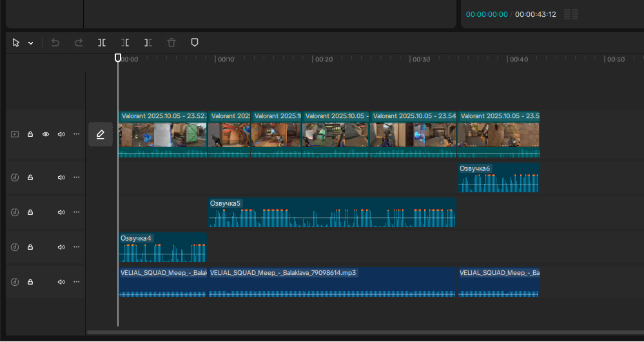Click the video track type icon
This screenshot has height=342, width=644.
15,134
